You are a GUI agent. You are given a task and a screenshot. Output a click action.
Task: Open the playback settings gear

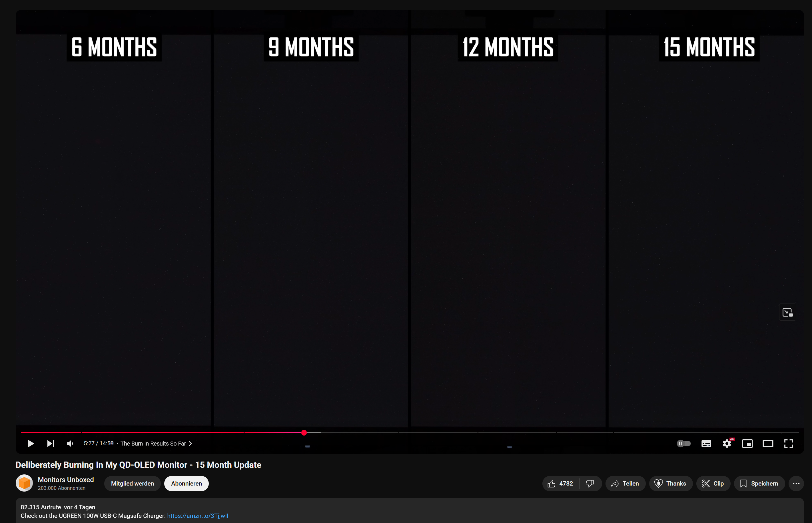tap(727, 444)
